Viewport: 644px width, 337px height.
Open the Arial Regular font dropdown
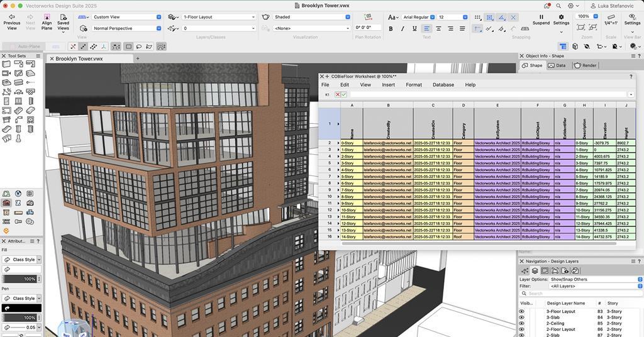418,17
